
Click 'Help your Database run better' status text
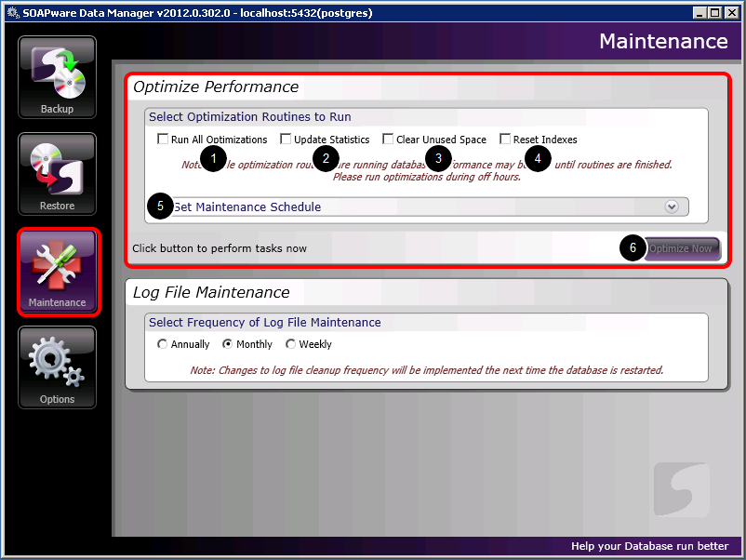650,546
